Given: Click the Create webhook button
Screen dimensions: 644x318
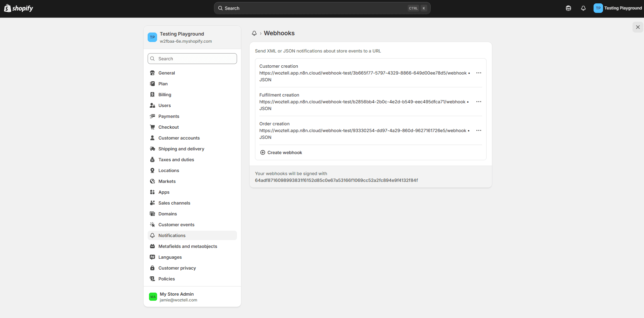Looking at the screenshot, I should click(284, 152).
